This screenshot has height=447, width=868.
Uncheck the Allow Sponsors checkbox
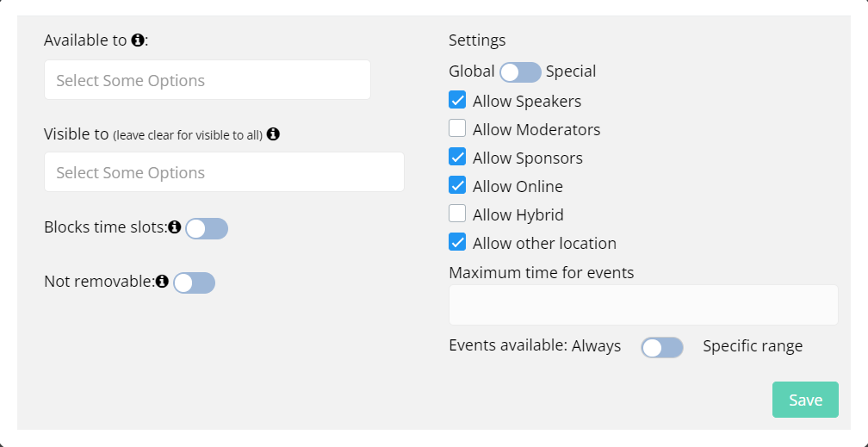click(x=457, y=157)
